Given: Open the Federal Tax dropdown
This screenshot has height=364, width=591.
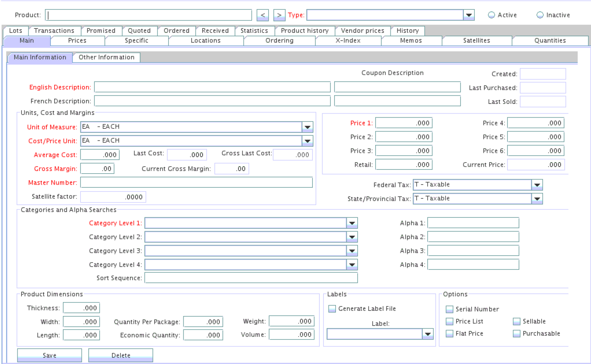Looking at the screenshot, I should coord(537,185).
